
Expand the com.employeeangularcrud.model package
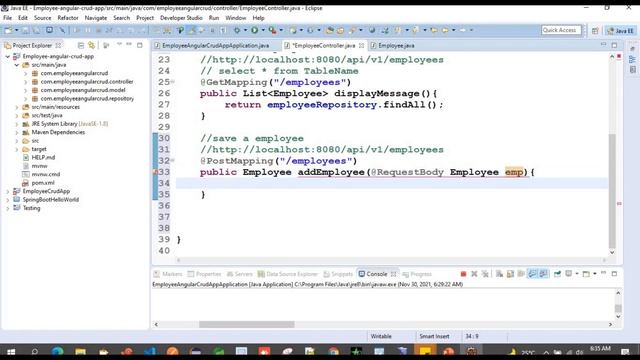tap(25, 90)
